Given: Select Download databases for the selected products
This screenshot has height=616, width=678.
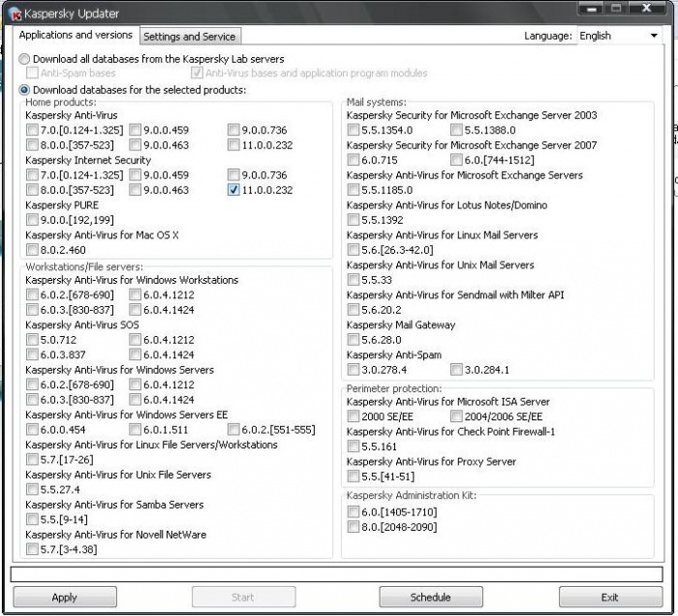Looking at the screenshot, I should tap(24, 90).
